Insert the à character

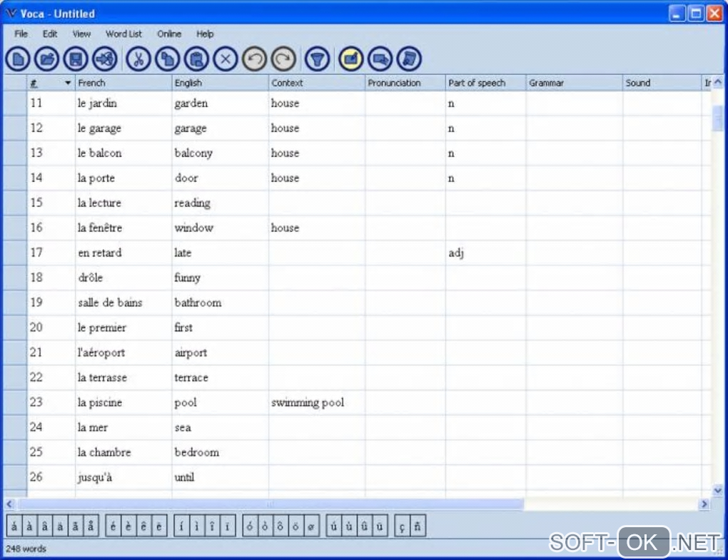(x=30, y=526)
